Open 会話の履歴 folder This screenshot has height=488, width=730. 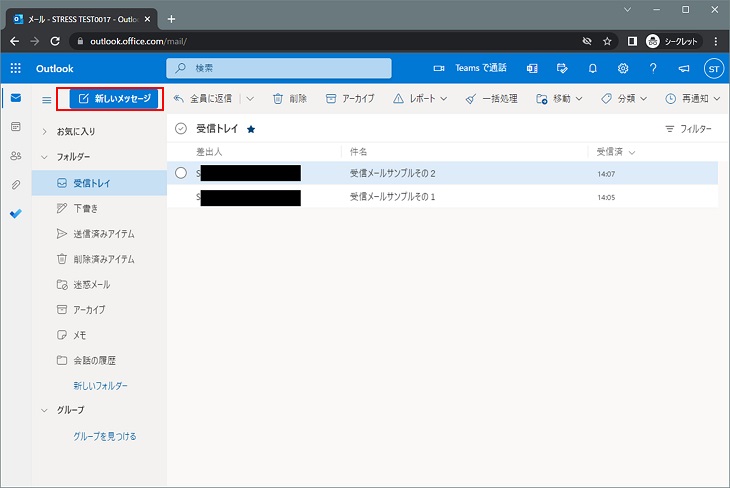point(99,360)
